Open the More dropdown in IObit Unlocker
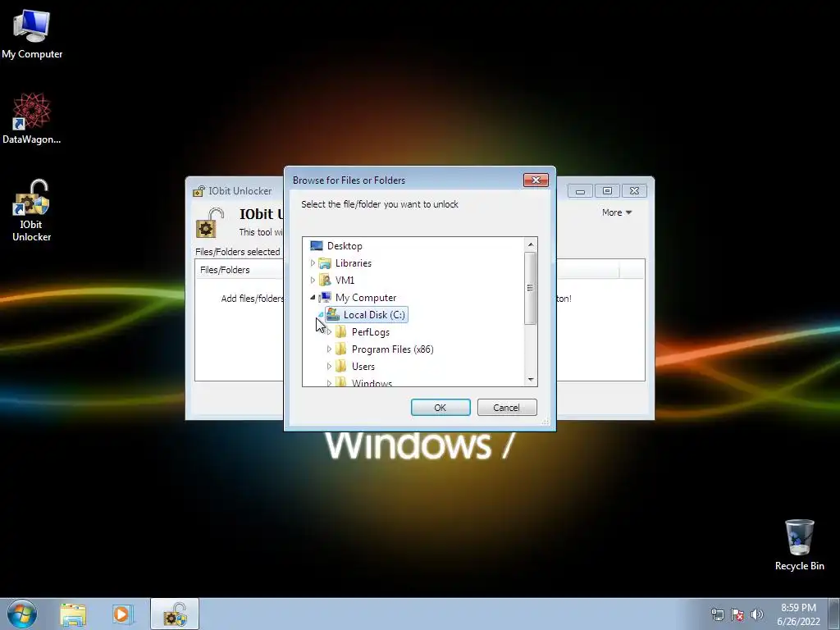This screenshot has height=630, width=840. click(617, 212)
